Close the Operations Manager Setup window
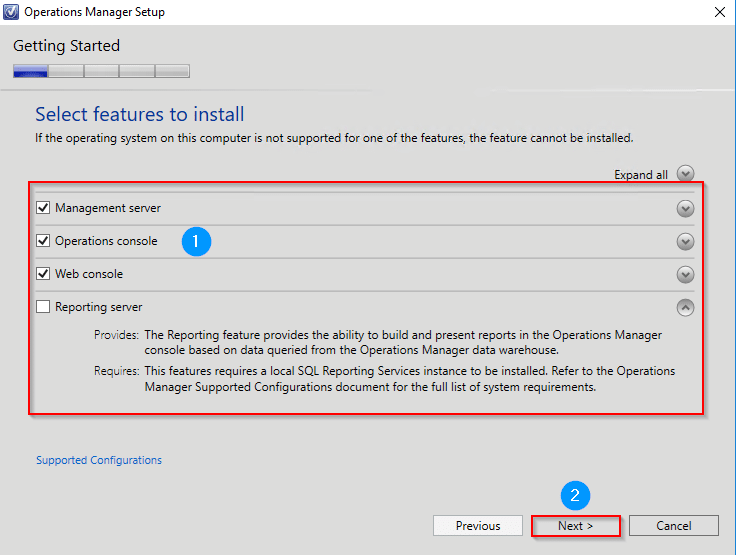This screenshot has height=555, width=736. point(720,12)
